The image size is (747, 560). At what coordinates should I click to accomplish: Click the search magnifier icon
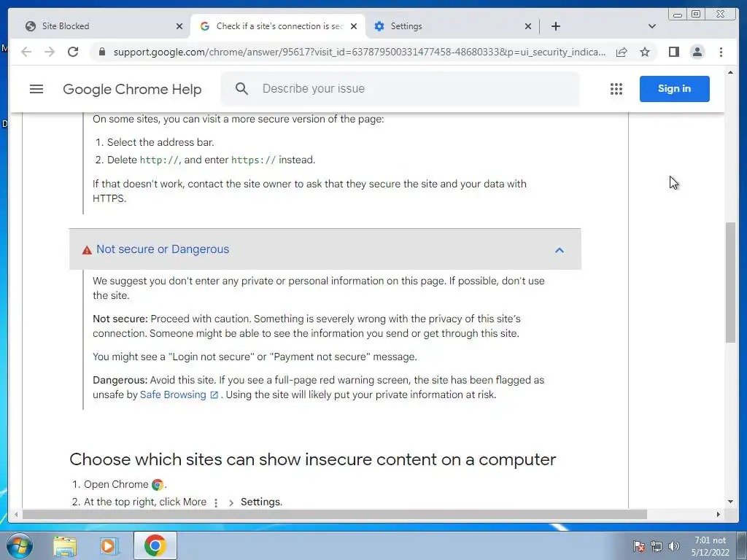[x=241, y=88]
